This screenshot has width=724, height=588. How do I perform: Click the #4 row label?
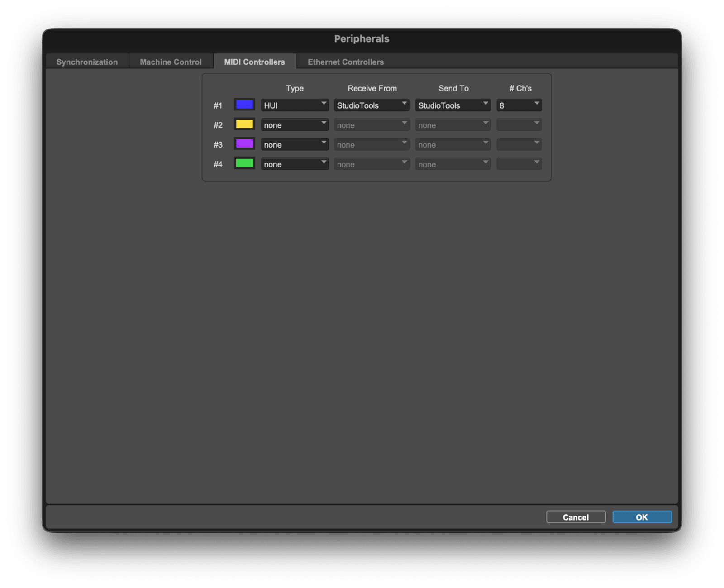coord(218,164)
